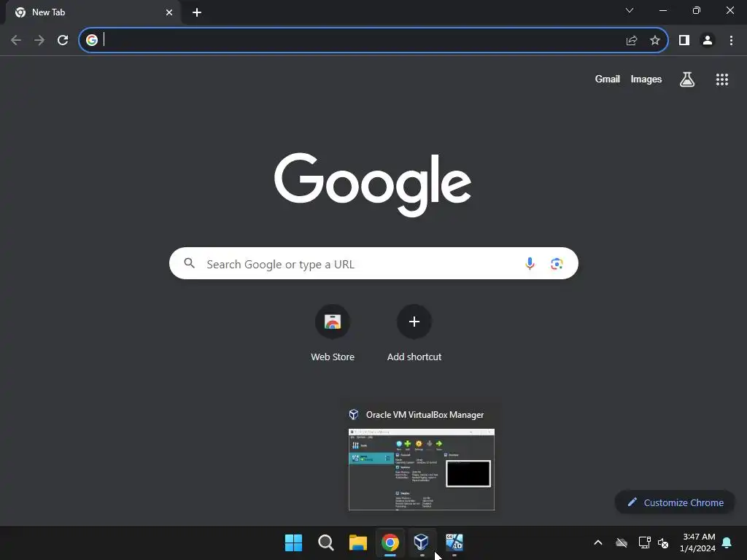Open the Chrome three-dot menu
Viewport: 747px width, 560px height.
point(731,40)
